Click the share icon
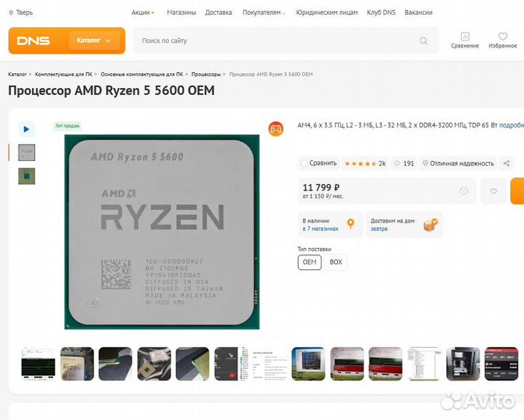 (506, 163)
